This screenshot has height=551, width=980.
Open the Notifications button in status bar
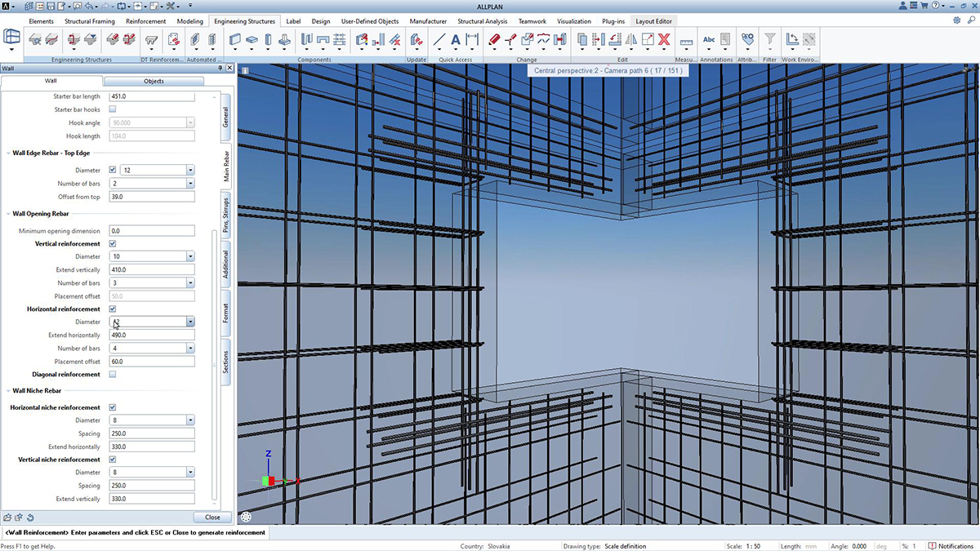tap(951, 546)
